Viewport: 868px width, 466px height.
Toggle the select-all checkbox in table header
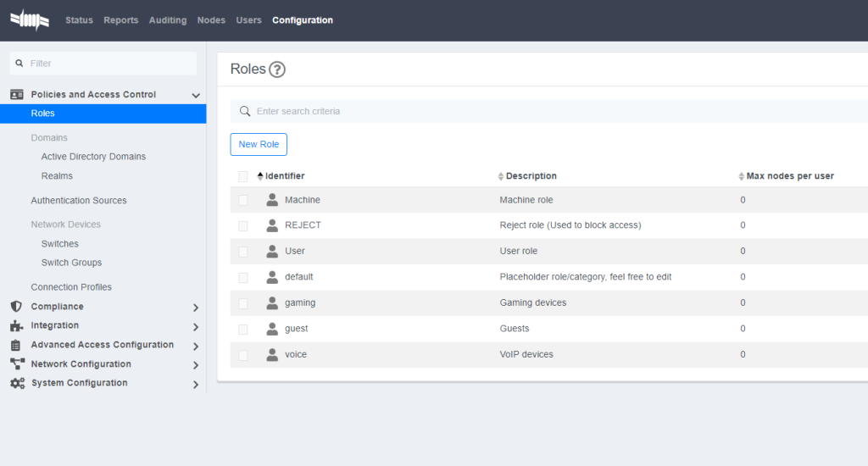pyautogui.click(x=243, y=176)
